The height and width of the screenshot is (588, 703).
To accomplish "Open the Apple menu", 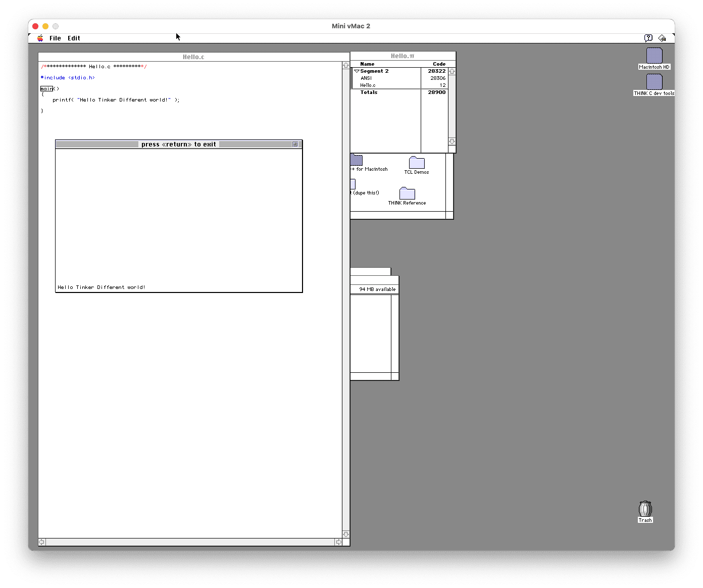I will point(40,38).
